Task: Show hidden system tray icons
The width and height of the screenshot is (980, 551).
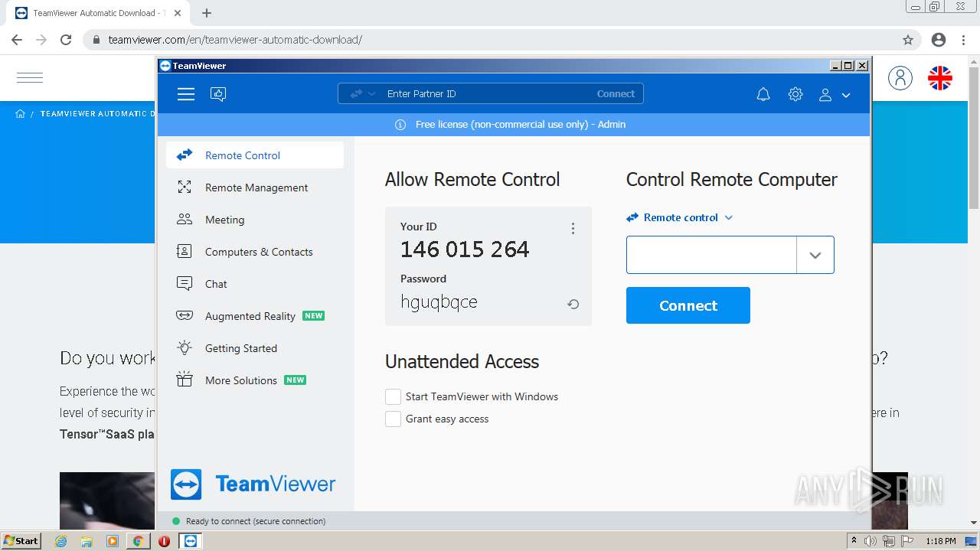Action: pos(854,541)
